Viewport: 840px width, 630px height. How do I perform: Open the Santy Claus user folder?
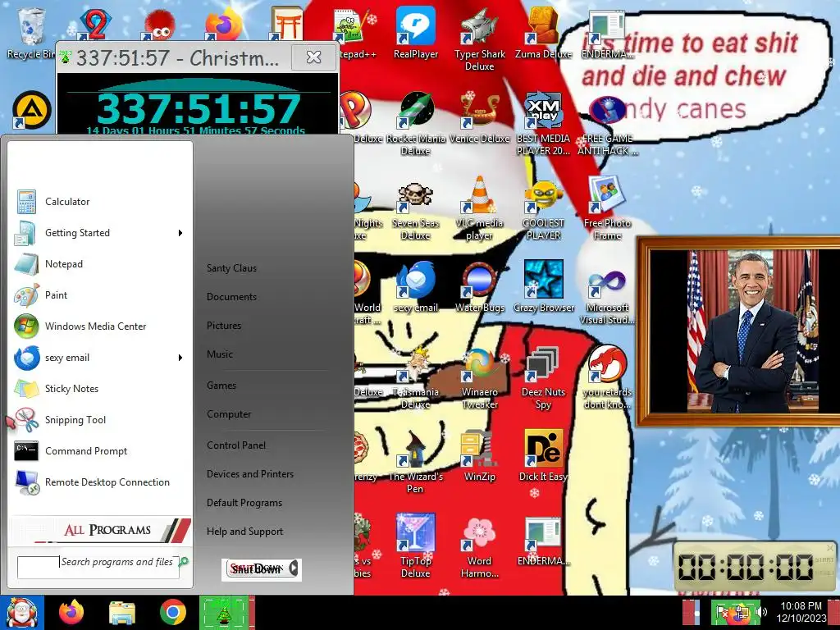point(231,268)
